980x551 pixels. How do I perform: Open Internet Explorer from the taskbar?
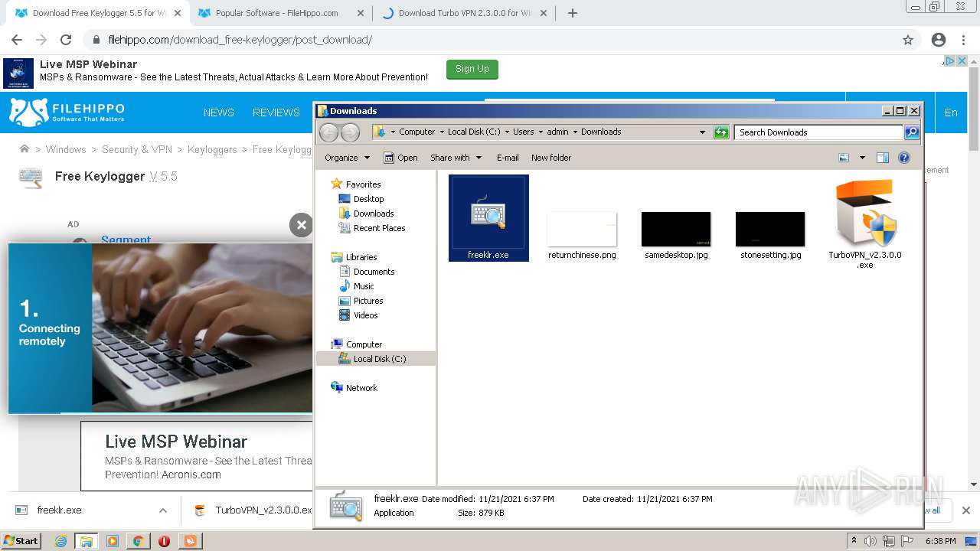60,541
